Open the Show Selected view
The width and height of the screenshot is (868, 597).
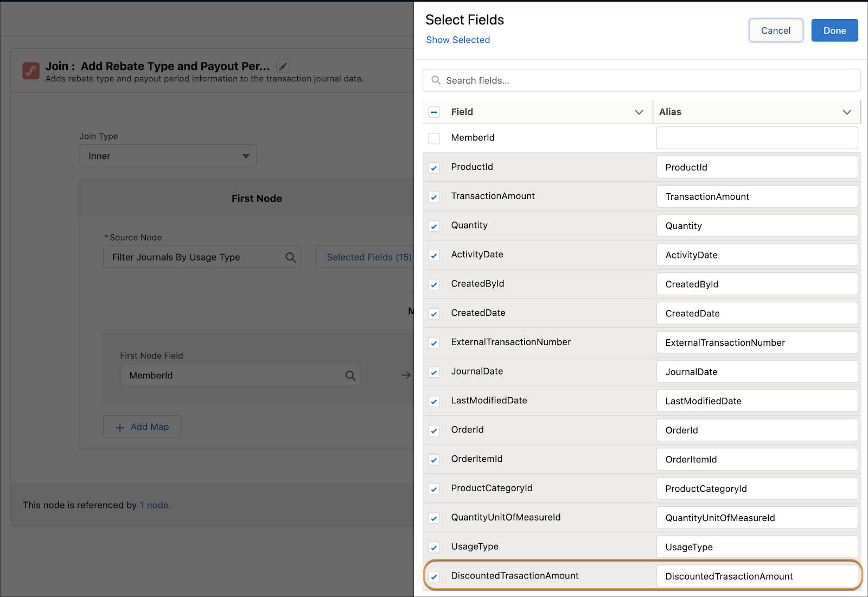point(457,40)
